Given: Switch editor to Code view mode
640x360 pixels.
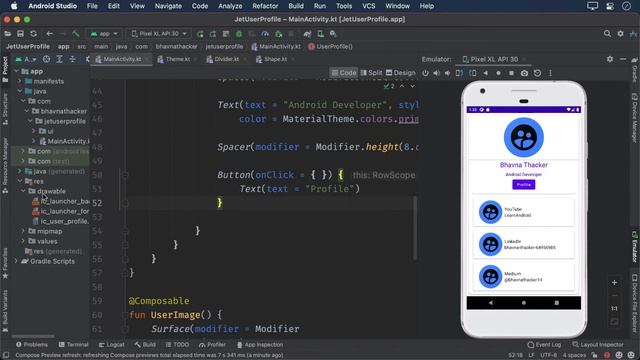Looking at the screenshot, I should coord(344,73).
